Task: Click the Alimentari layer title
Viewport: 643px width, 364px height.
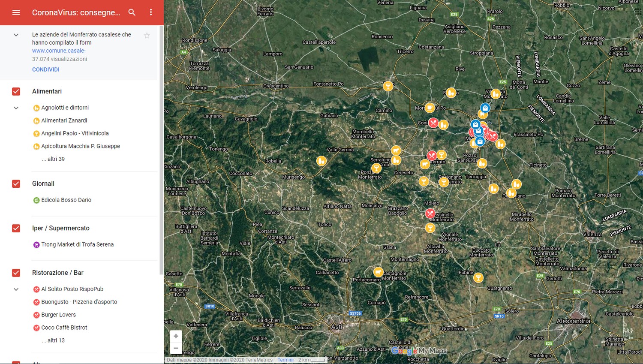Action: click(x=47, y=91)
